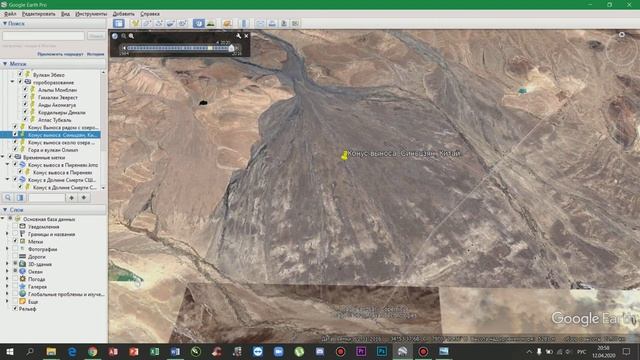Click the Save Image toolbar icon
640x360 pixels.
(284, 24)
